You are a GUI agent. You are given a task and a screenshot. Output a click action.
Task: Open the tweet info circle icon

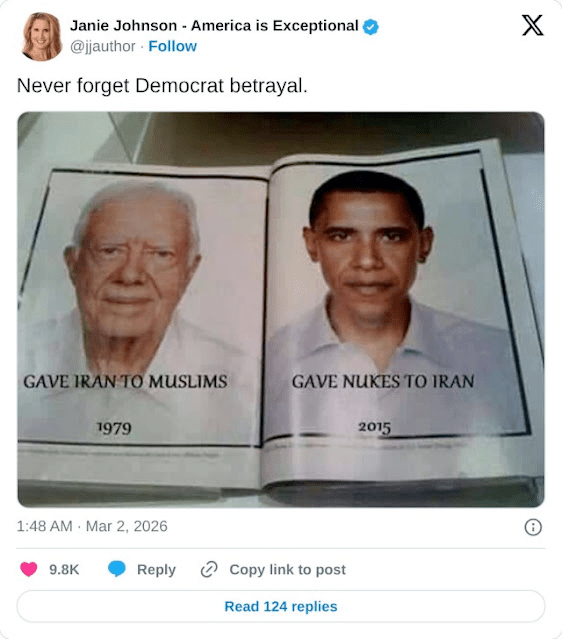click(533, 527)
